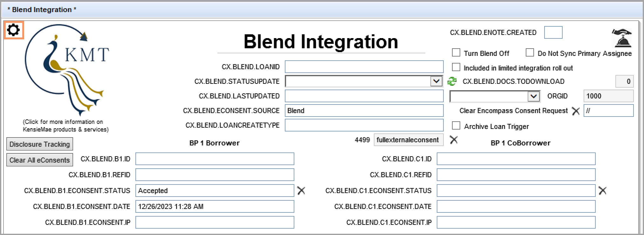Open the settings gear icon

14,30
